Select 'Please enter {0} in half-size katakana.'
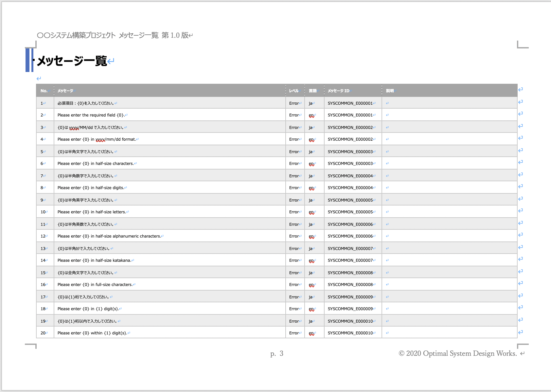Screen dimensions: 551x392 point(94,260)
